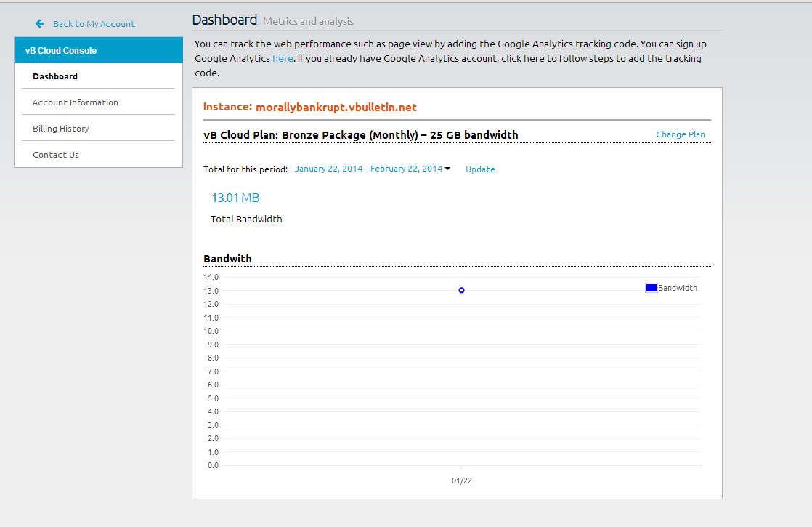Screen dimensions: 812x527
Task: Click the Dashboard page title
Action: click(x=224, y=20)
